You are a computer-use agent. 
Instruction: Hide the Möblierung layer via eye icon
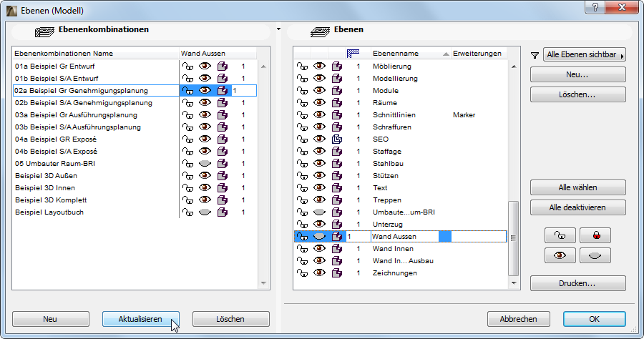[320, 66]
